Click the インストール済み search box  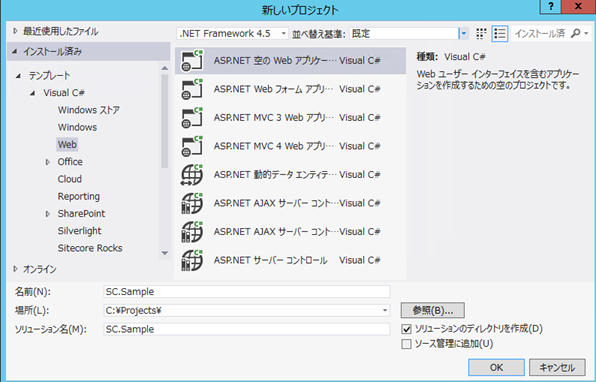[x=541, y=33]
